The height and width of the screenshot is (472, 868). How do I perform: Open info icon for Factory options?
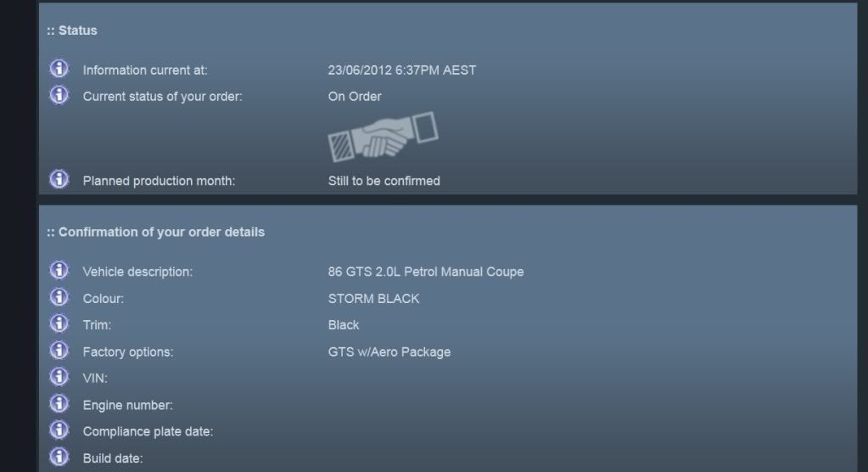coord(59,351)
